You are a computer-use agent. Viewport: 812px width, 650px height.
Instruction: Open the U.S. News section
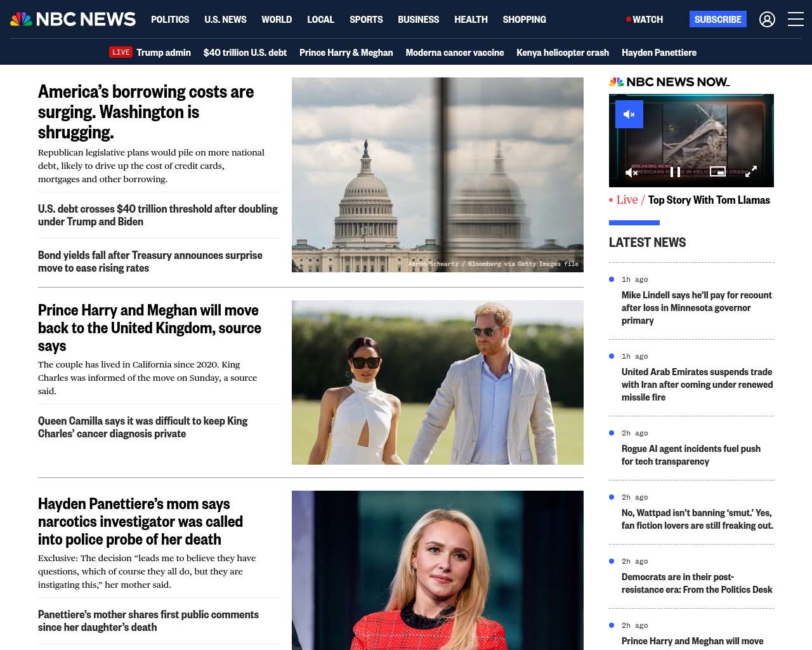(x=225, y=20)
